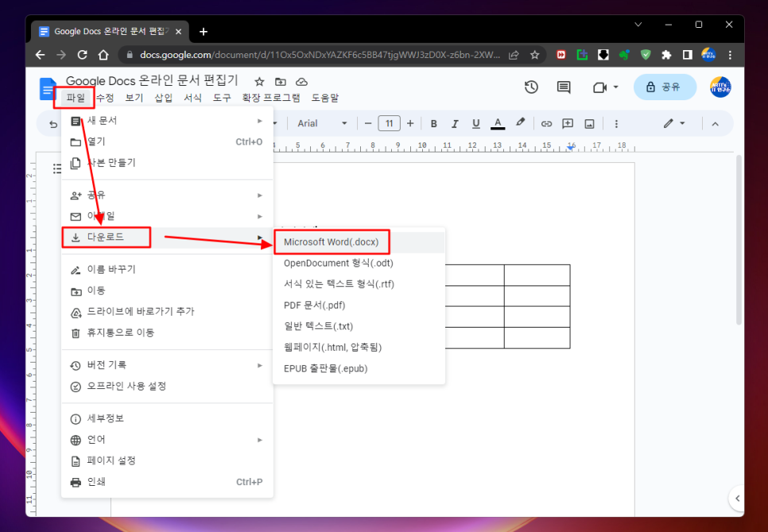Select the 다운로드 menu entry
This screenshot has height=532, width=768.
pyautogui.click(x=167, y=237)
